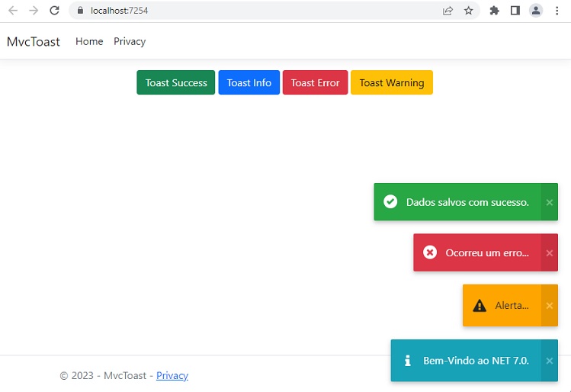The image size is (571, 392).
Task: Click the MvcToast brand link
Action: [x=33, y=41]
